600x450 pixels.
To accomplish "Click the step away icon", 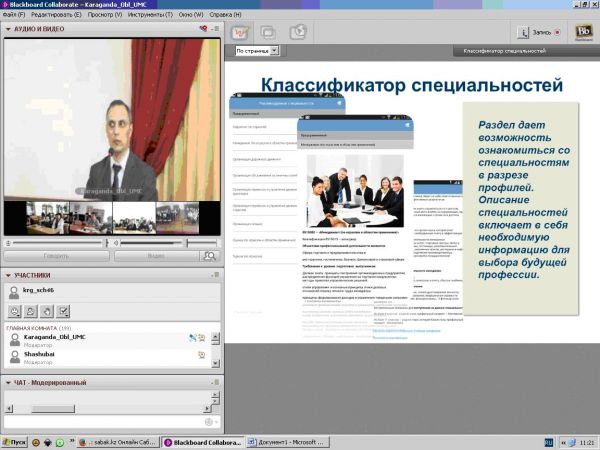I will [x=32, y=311].
